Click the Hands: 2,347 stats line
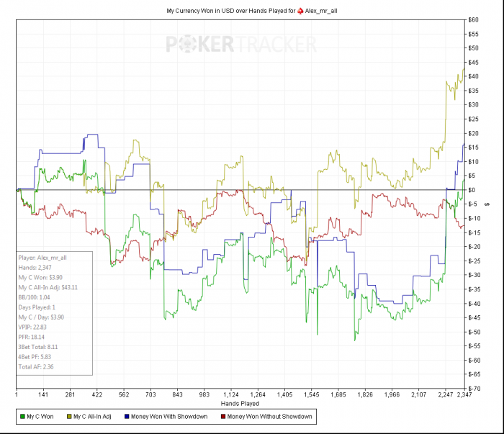Viewport: 504px width, 434px height. (x=35, y=268)
